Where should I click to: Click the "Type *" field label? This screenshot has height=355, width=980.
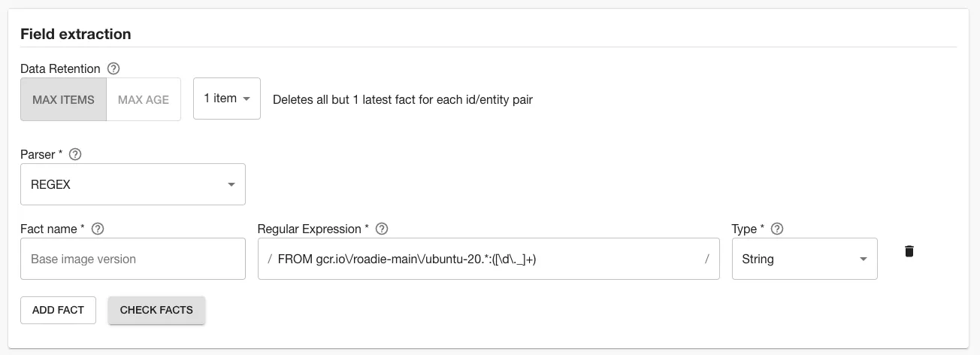[x=748, y=229]
